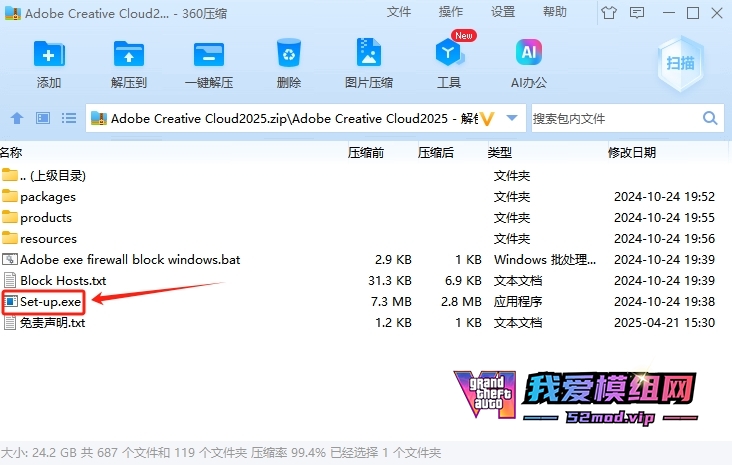Select the packages folder name
The image size is (732, 465).
(x=48, y=197)
